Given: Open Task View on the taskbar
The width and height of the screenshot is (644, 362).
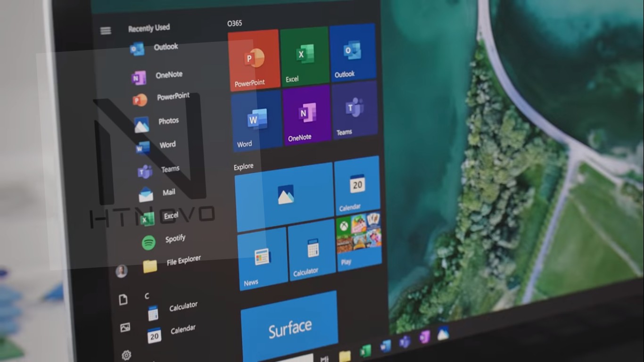Looking at the screenshot, I should 324,359.
